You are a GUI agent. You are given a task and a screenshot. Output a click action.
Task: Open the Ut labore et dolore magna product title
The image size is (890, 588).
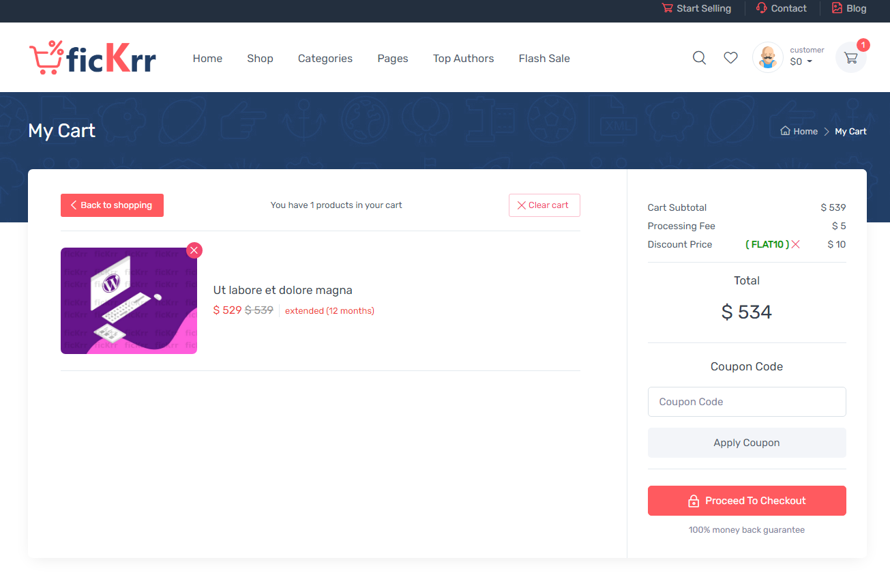coord(283,290)
